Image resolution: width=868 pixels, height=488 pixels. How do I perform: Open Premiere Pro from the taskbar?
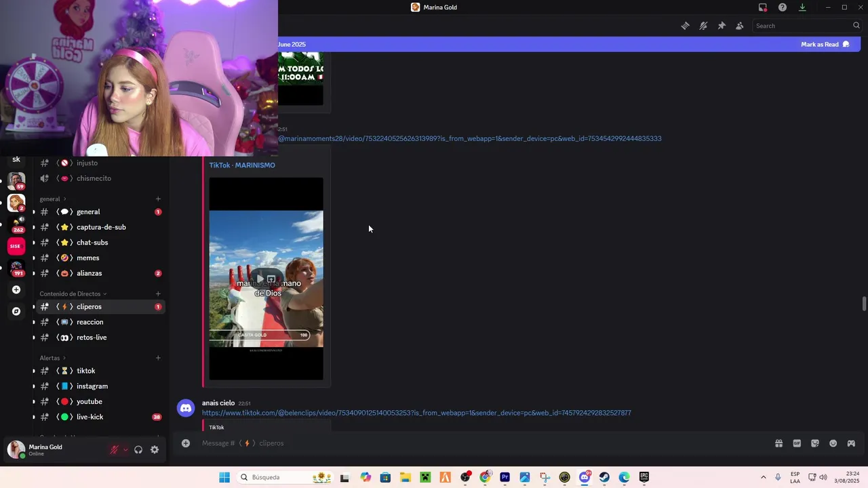click(505, 477)
